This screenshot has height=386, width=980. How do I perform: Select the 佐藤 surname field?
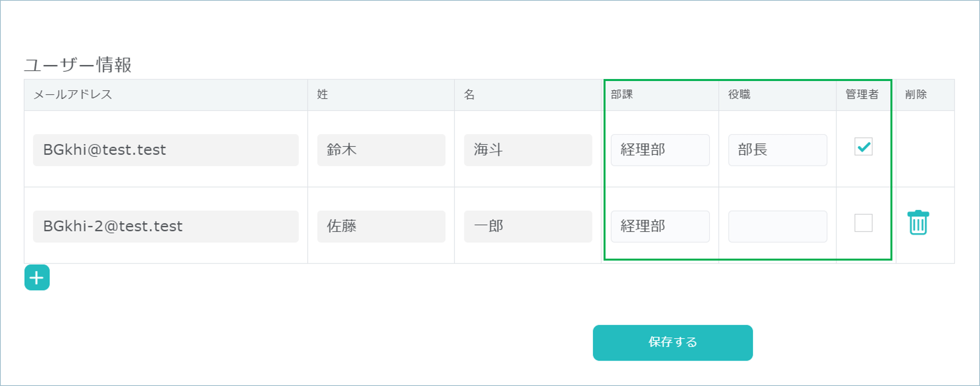point(381,227)
